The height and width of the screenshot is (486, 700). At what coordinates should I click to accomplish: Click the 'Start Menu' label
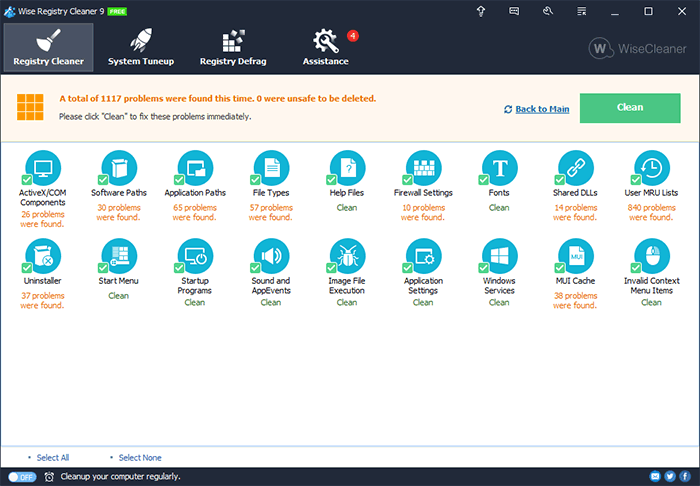point(118,281)
